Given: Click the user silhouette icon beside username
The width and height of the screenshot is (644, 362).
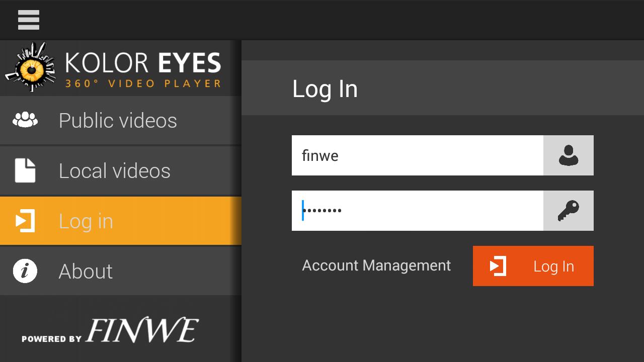Looking at the screenshot, I should coord(569,155).
